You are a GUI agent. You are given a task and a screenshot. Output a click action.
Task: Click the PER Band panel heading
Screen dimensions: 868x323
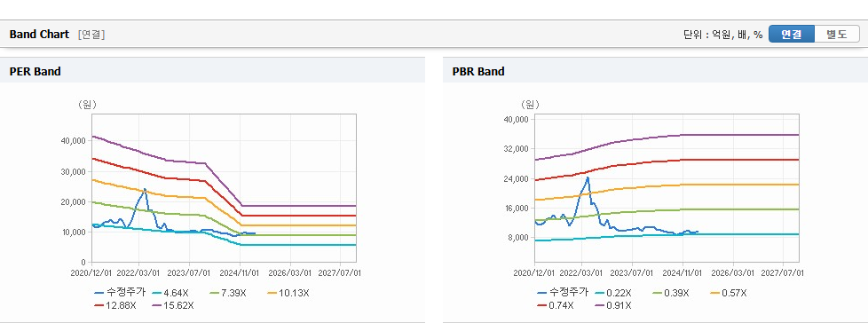point(35,71)
